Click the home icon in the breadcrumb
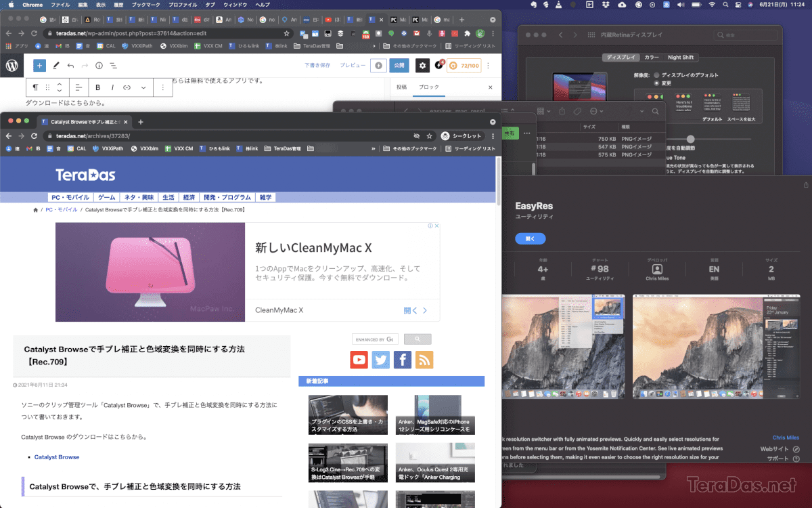This screenshot has height=508, width=812. point(36,210)
